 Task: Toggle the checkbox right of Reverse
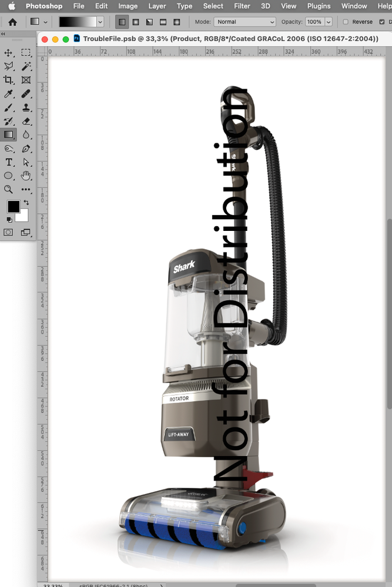(x=382, y=22)
